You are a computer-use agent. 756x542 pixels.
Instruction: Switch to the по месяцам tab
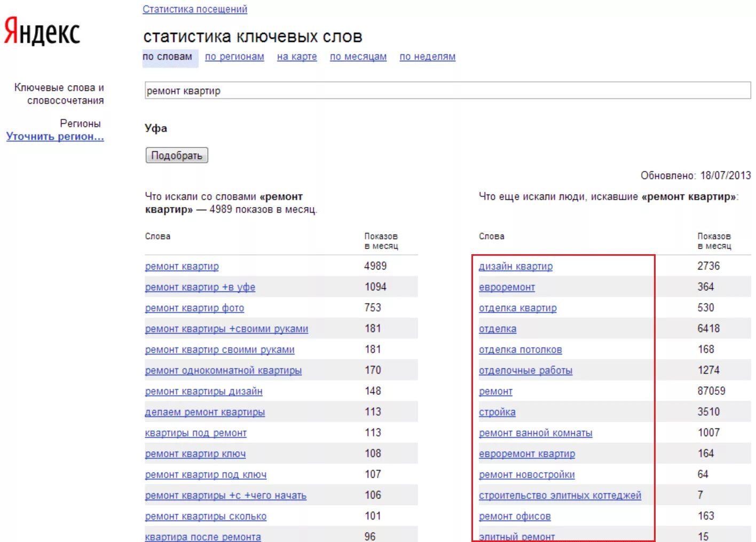point(358,57)
